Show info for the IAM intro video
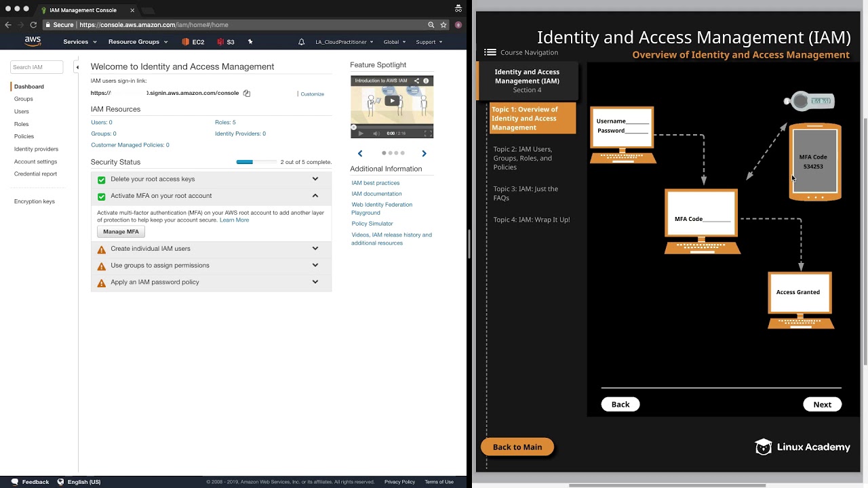The height and width of the screenshot is (488, 868). [x=426, y=81]
